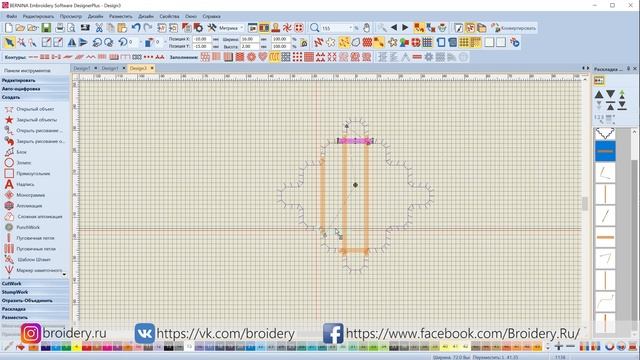
Task: Switch to the first Design1 tab
Action: click(85, 68)
